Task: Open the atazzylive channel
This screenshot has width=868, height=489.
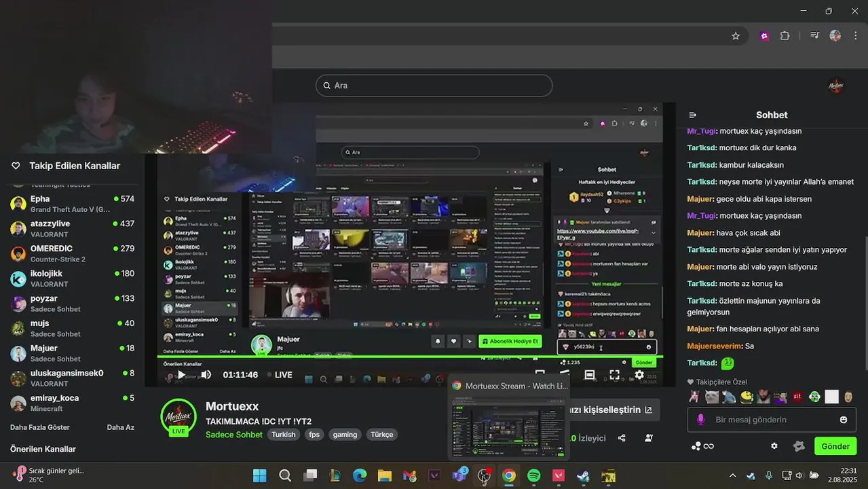Action: click(73, 229)
